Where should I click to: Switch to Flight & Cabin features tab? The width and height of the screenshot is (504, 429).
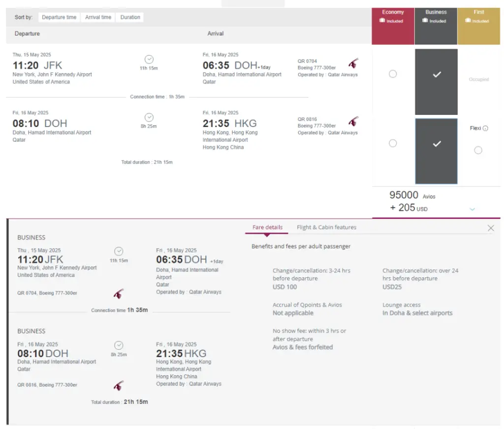point(326,228)
